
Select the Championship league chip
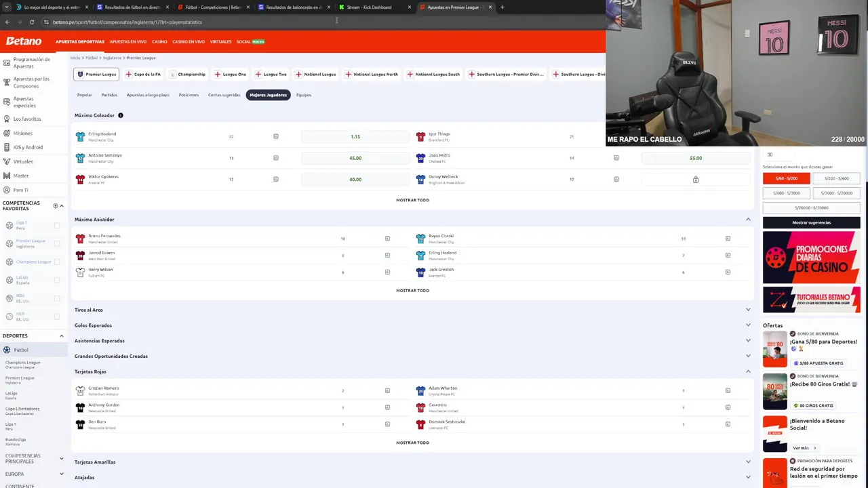coord(187,74)
